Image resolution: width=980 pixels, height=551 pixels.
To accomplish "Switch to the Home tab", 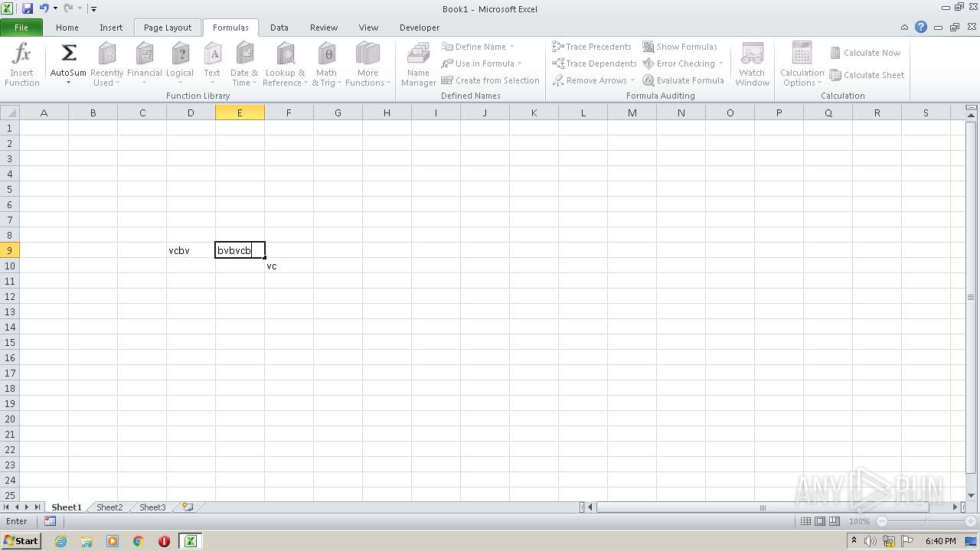I will 67,28.
